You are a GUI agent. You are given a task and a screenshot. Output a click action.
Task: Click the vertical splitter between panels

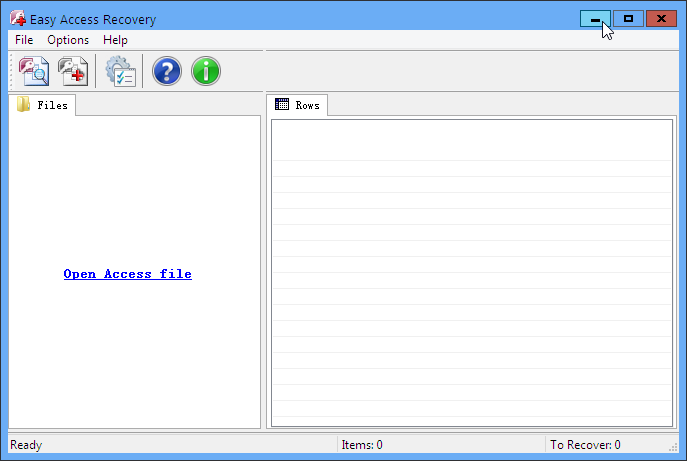pyautogui.click(x=264, y=272)
